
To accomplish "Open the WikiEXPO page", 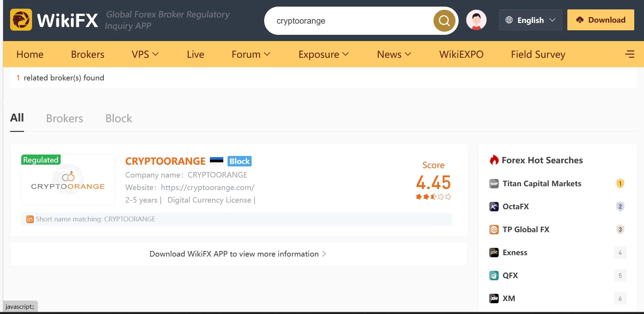I will point(461,54).
